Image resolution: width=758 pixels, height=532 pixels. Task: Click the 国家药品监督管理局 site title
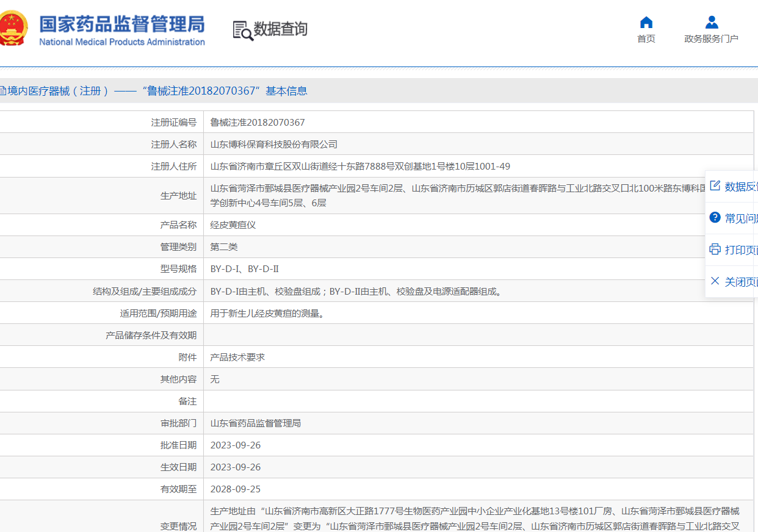tap(122, 24)
